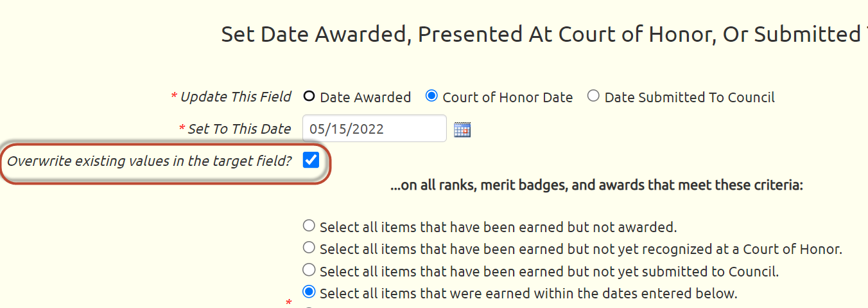Click the '...on all ranks, merit badges' criteria heading
This screenshot has width=868, height=308.
pyautogui.click(x=597, y=186)
